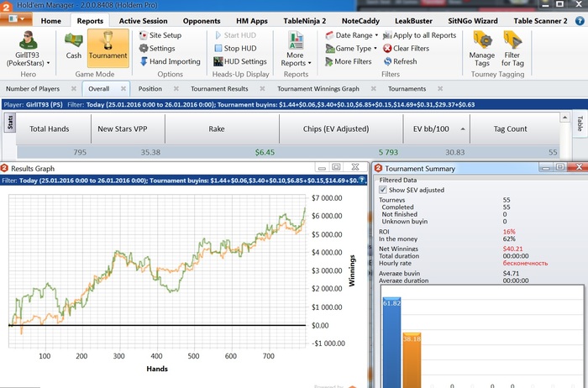This screenshot has height=388, width=588.
Task: Switch to Active Session tab
Action: point(144,21)
